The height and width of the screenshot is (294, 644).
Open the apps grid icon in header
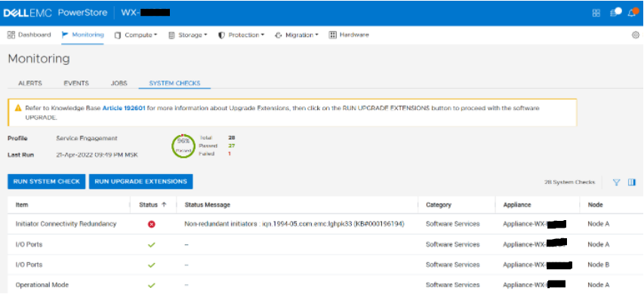click(x=596, y=13)
